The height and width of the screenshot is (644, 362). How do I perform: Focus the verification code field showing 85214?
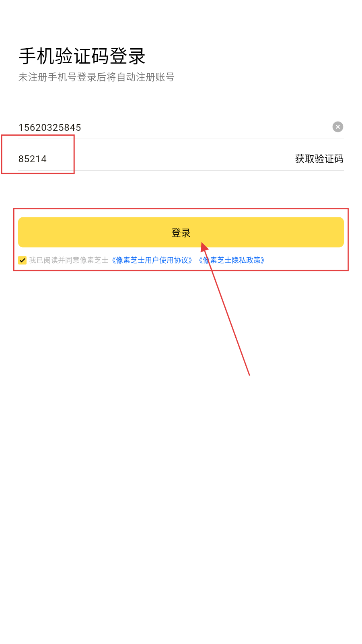[x=153, y=159]
